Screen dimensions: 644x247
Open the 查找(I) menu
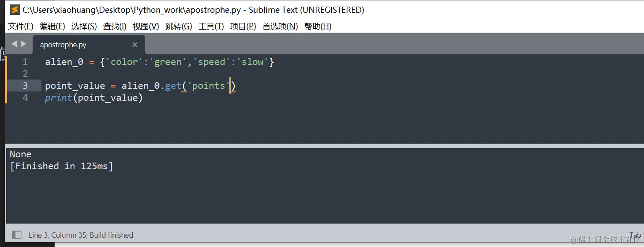click(x=115, y=27)
